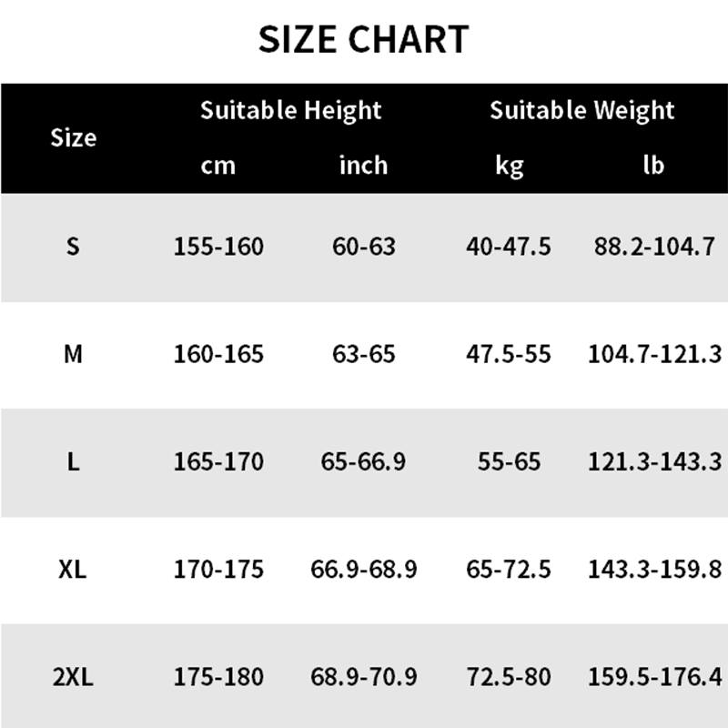Screen dimensions: 728x728
Task: Click the 40-47.5 kg weight cell
Action: click(x=510, y=246)
